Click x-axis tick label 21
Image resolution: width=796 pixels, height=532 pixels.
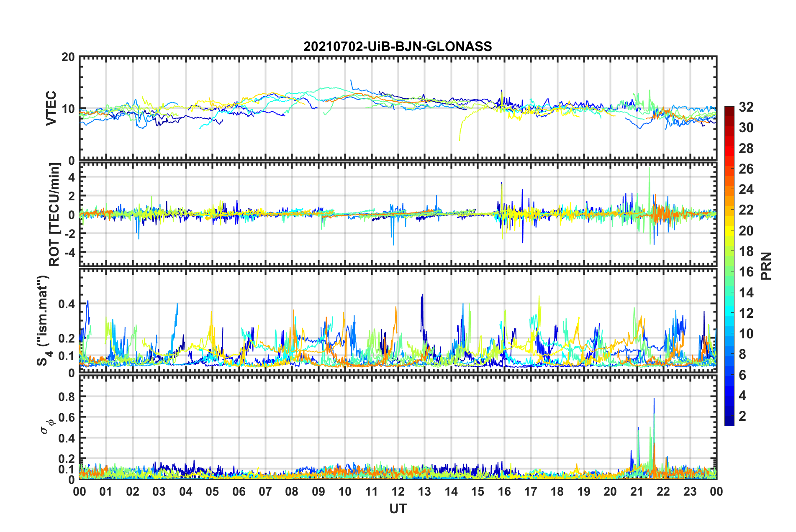click(637, 491)
